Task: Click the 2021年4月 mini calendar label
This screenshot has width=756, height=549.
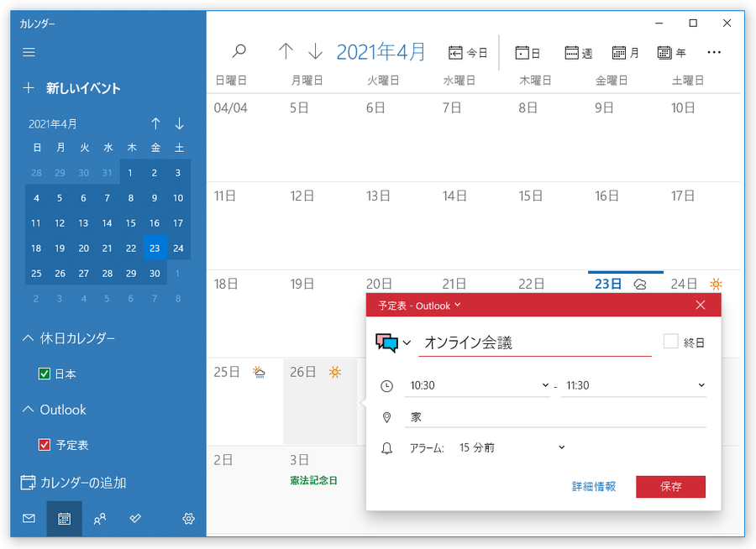Action: click(x=53, y=124)
